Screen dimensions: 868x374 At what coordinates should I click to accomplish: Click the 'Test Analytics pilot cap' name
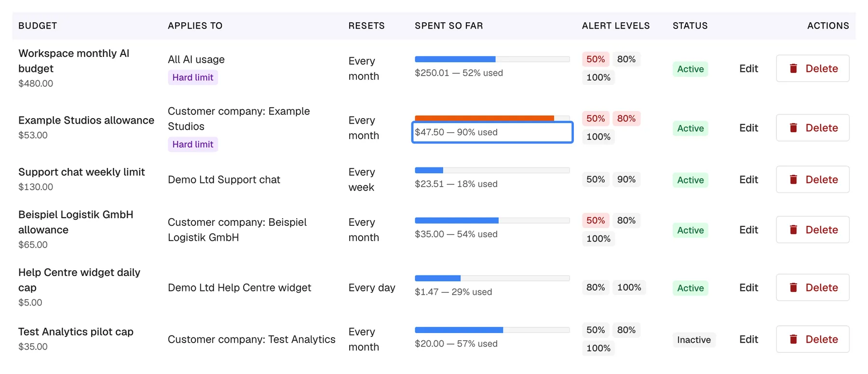point(76,332)
